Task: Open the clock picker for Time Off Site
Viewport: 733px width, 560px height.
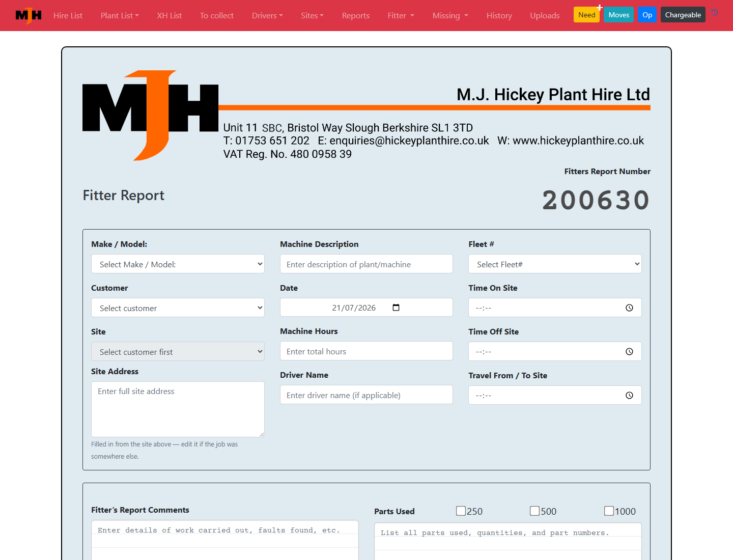Action: click(x=630, y=352)
